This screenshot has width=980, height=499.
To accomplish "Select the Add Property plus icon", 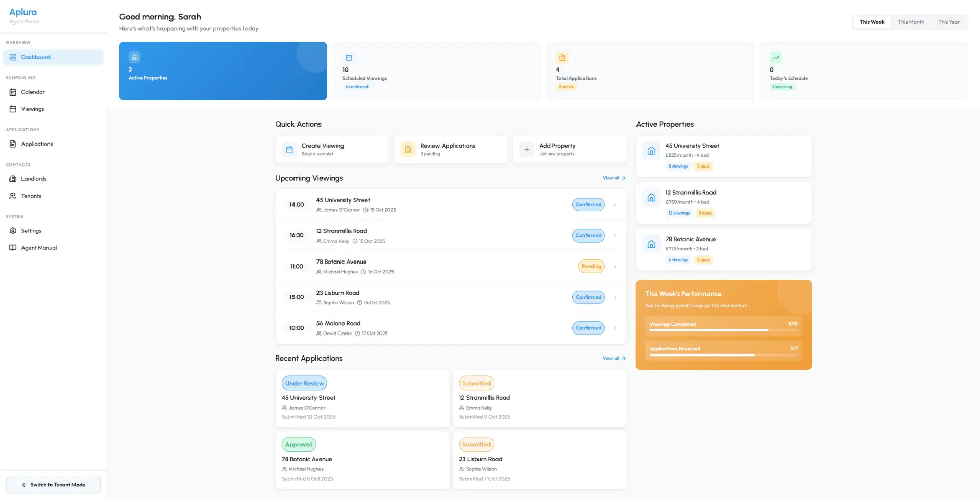I will [x=527, y=149].
